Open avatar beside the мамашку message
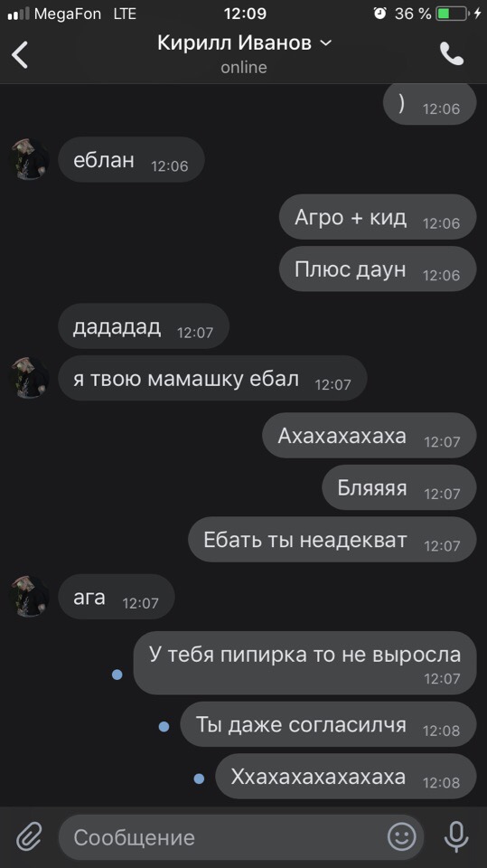This screenshot has height=868, width=487. (29, 378)
